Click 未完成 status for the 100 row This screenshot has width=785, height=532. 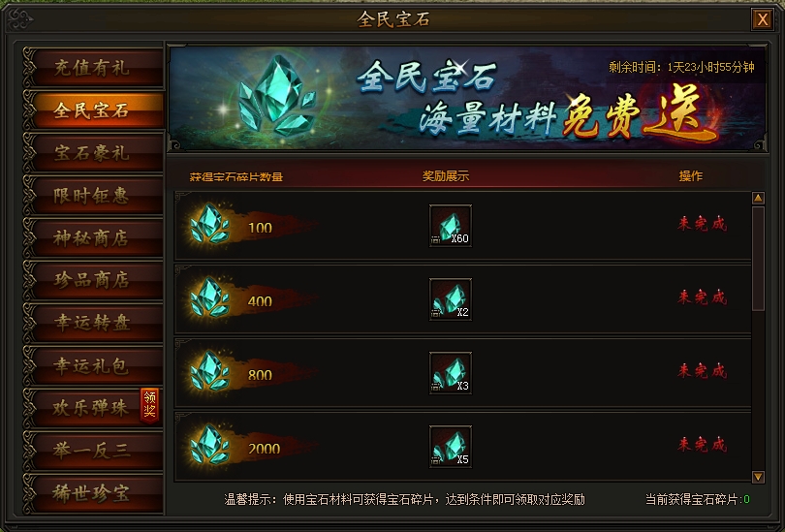pos(702,224)
